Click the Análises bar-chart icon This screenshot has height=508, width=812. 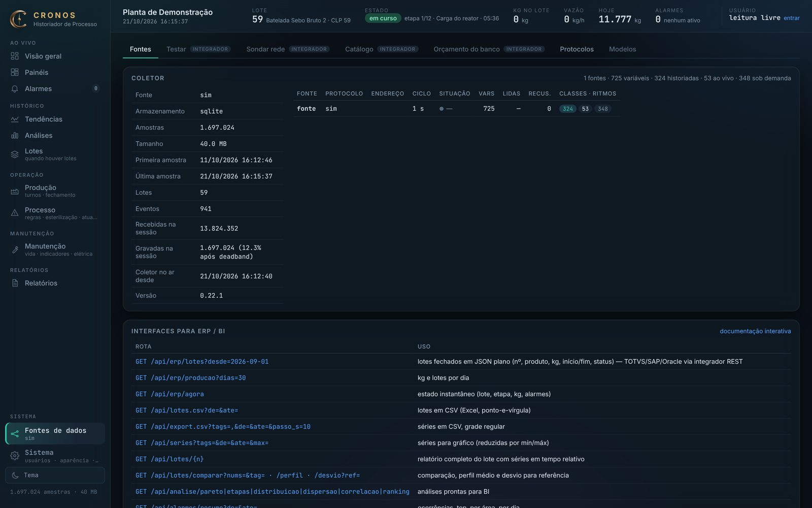[x=15, y=135]
